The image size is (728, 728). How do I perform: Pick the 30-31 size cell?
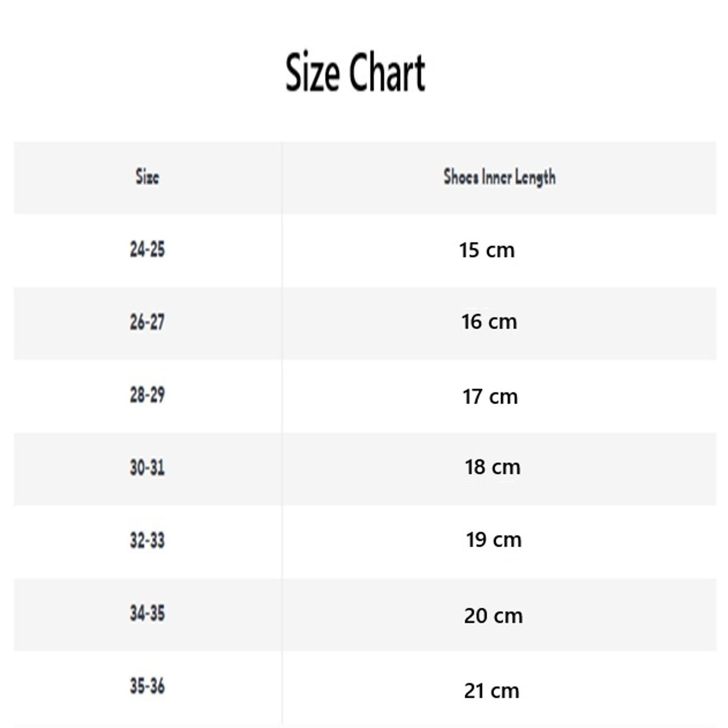pos(147,468)
